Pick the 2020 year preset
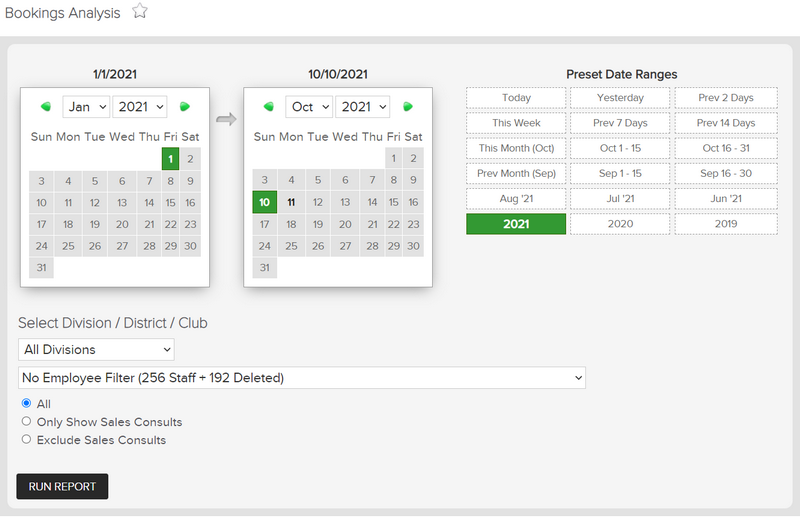This screenshot has height=517, width=800. pyautogui.click(x=620, y=224)
